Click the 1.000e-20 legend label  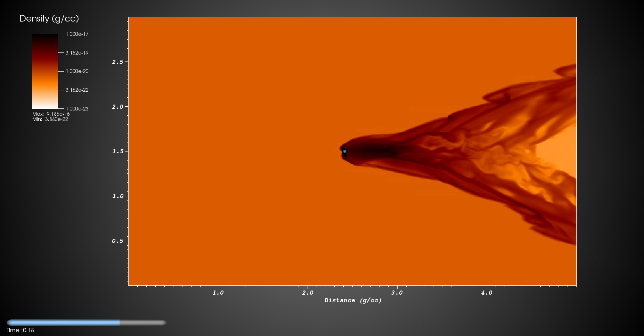point(77,71)
